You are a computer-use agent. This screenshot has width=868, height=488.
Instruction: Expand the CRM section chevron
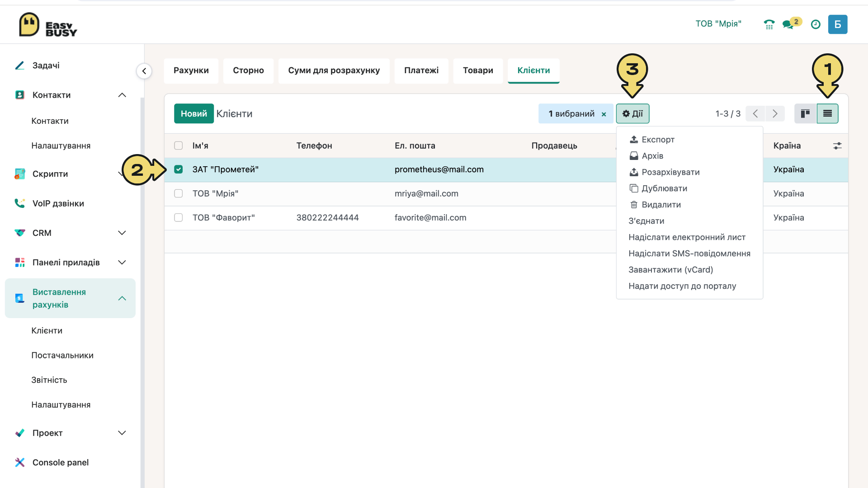[x=122, y=233]
